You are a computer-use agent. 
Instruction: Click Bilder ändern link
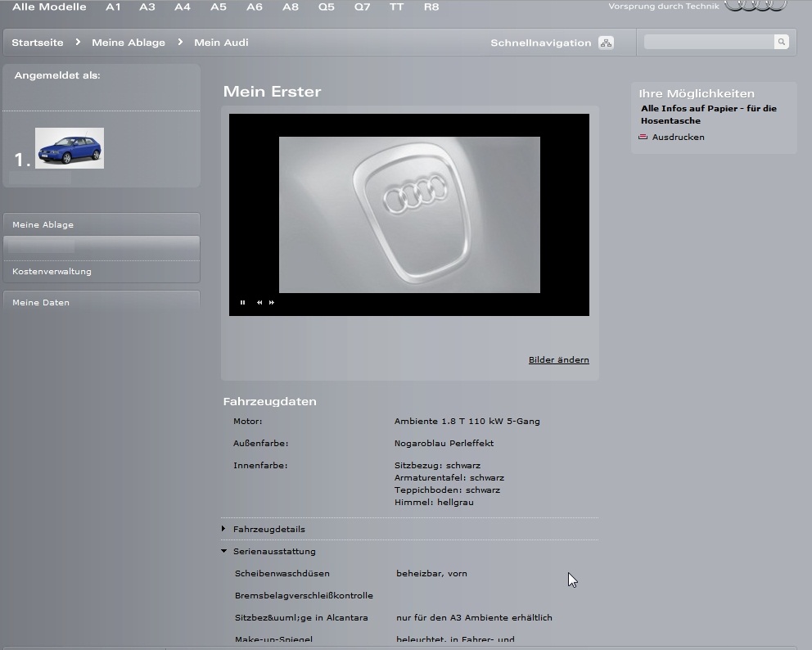coord(559,359)
